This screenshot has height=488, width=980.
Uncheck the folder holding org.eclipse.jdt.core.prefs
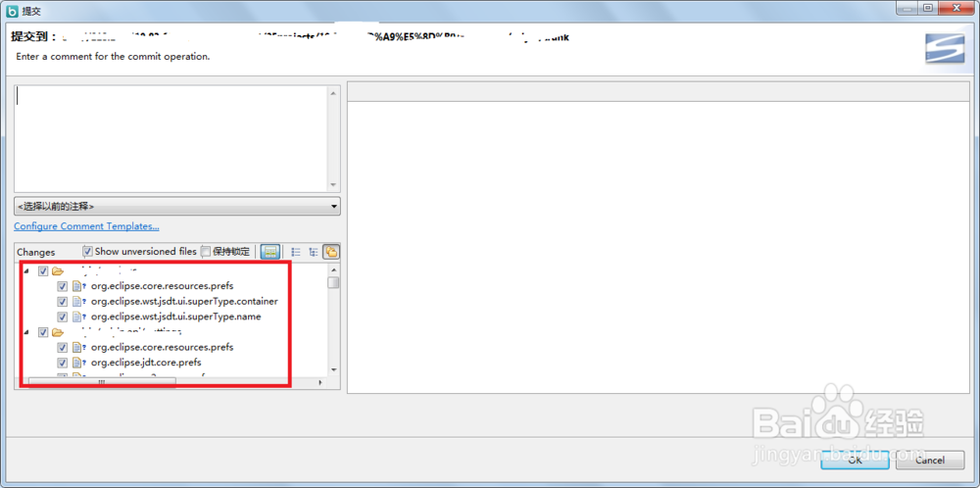[x=43, y=332]
